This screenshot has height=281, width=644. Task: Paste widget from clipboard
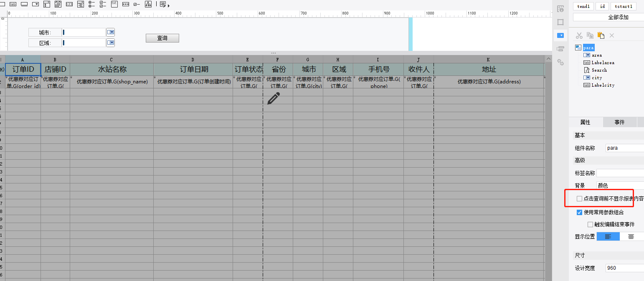pyautogui.click(x=601, y=35)
